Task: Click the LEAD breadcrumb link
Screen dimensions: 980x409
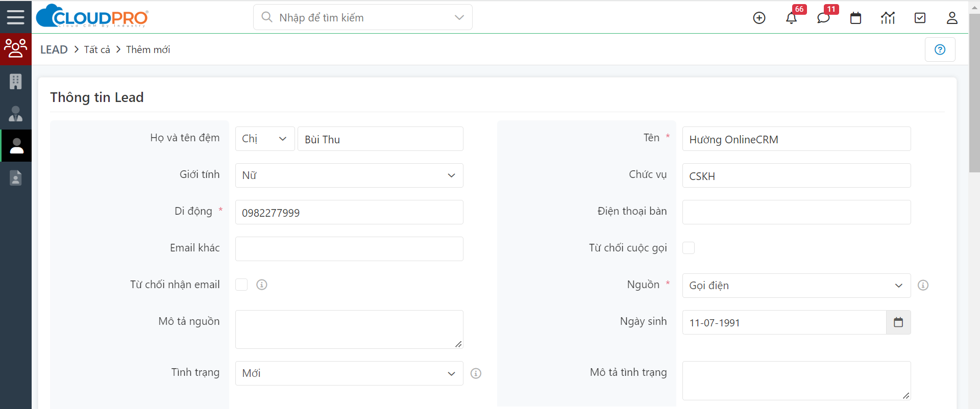Action: pyautogui.click(x=54, y=49)
